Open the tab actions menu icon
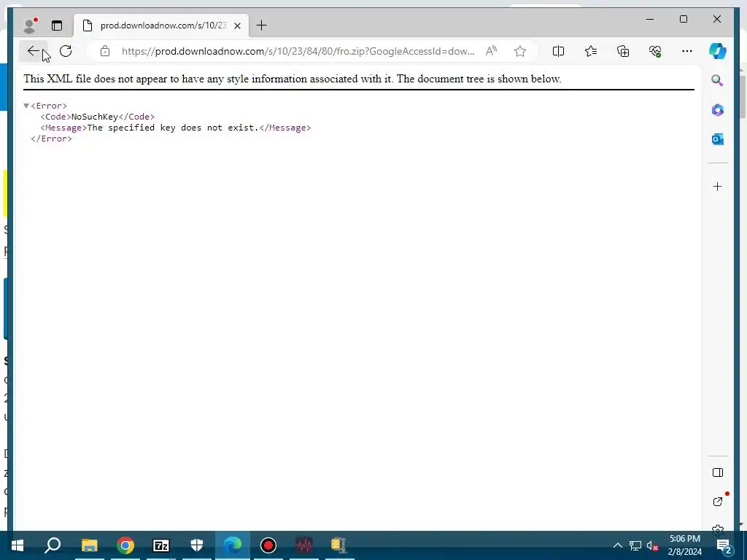 coord(57,26)
